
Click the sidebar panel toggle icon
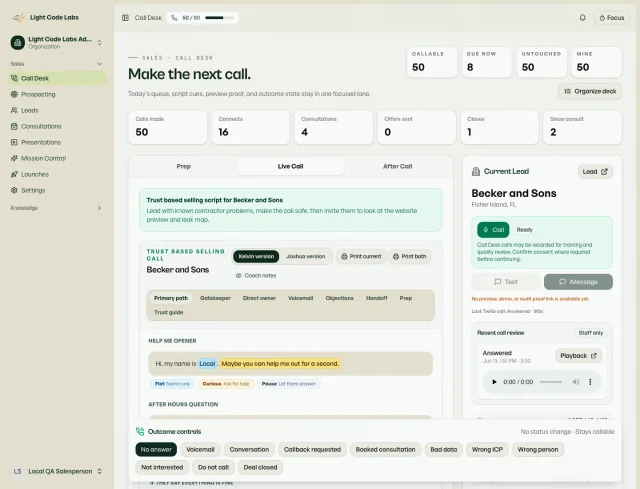point(125,18)
